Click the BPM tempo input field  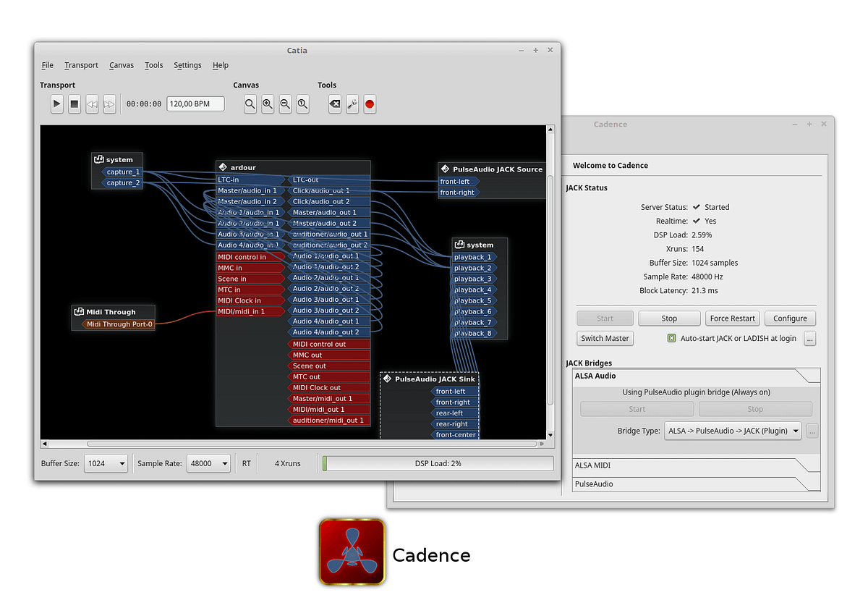pos(195,104)
